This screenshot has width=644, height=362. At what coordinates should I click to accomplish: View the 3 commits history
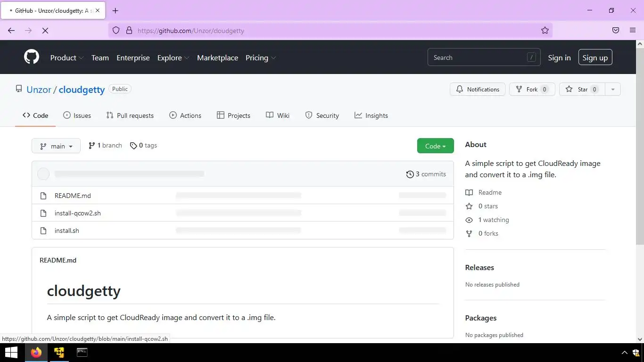tap(426, 174)
